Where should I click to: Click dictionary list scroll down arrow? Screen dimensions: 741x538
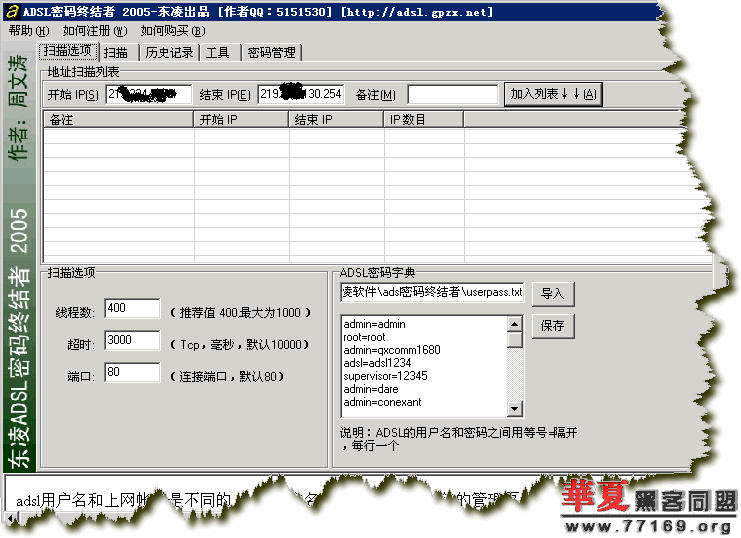(515, 408)
